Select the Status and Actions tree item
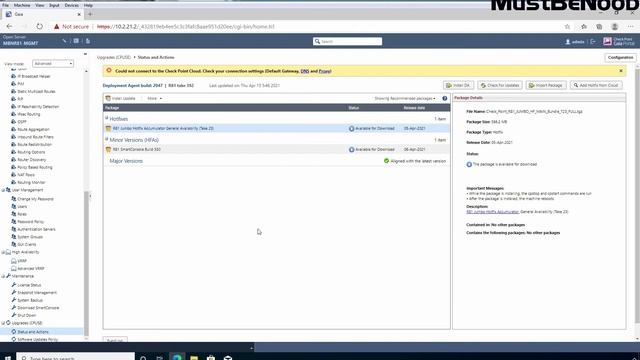 point(33,332)
